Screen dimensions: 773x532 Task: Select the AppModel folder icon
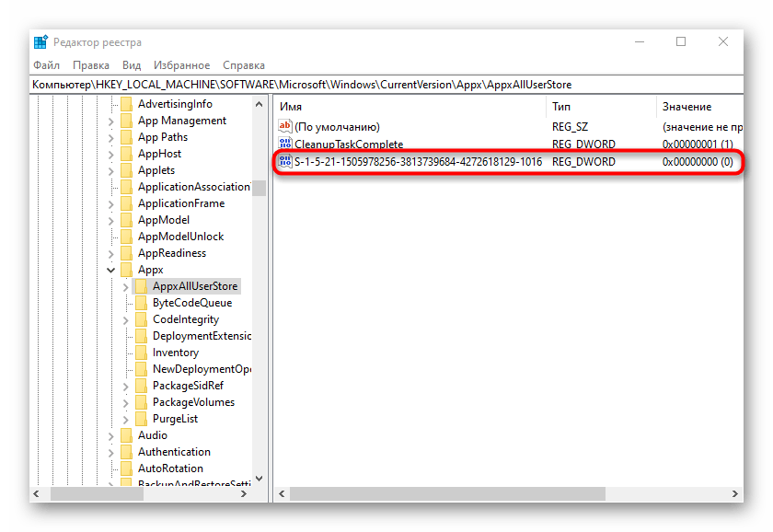127,220
